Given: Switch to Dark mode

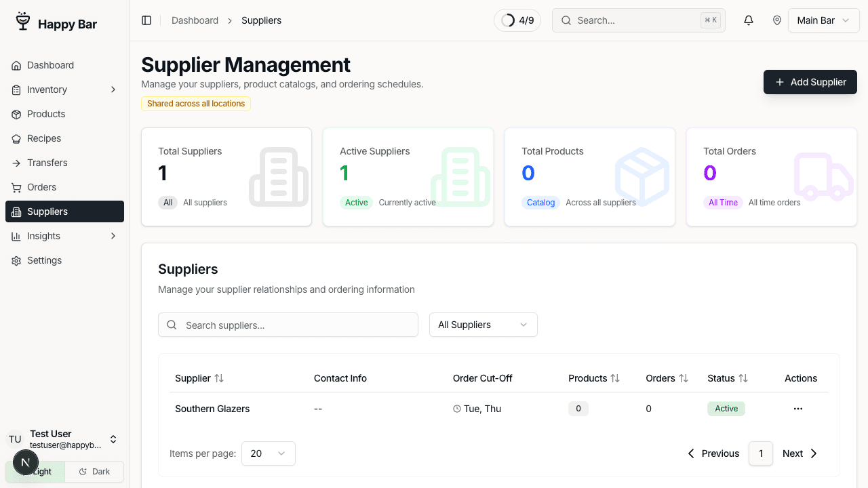Looking at the screenshot, I should pyautogui.click(x=94, y=471).
